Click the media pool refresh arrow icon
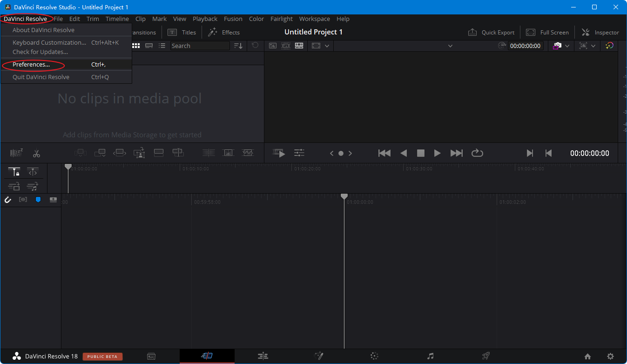 coord(255,45)
